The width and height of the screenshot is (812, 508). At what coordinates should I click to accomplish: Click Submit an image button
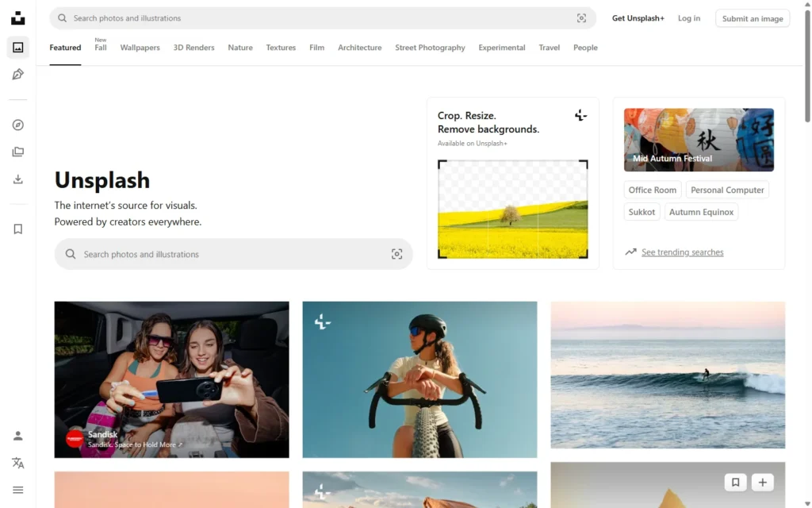(x=753, y=19)
